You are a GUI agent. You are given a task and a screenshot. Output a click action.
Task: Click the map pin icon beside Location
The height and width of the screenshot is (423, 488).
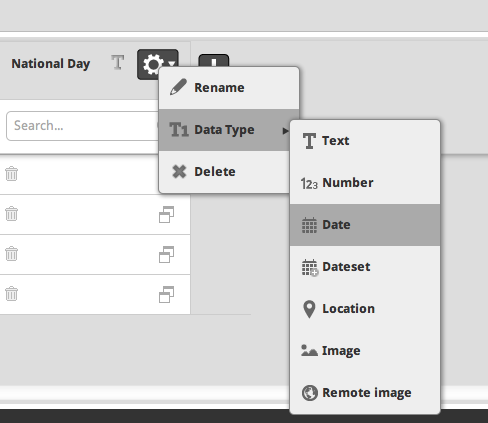pyautogui.click(x=309, y=309)
